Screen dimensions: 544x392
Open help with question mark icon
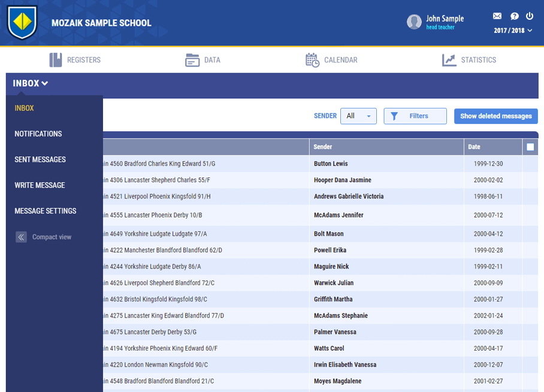click(514, 16)
